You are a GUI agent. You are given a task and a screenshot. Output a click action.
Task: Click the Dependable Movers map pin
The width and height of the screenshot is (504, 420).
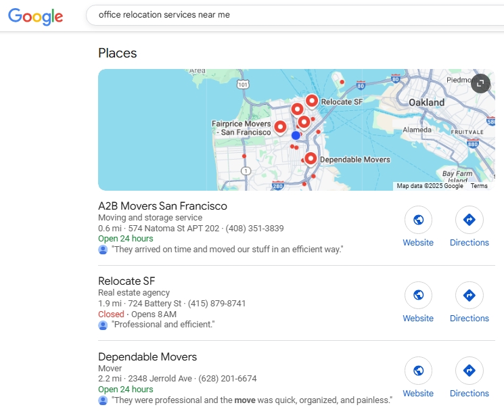click(310, 159)
